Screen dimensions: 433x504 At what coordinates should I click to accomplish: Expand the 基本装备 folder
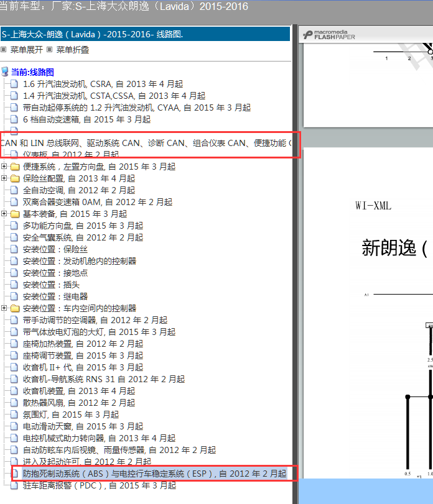coord(4,213)
